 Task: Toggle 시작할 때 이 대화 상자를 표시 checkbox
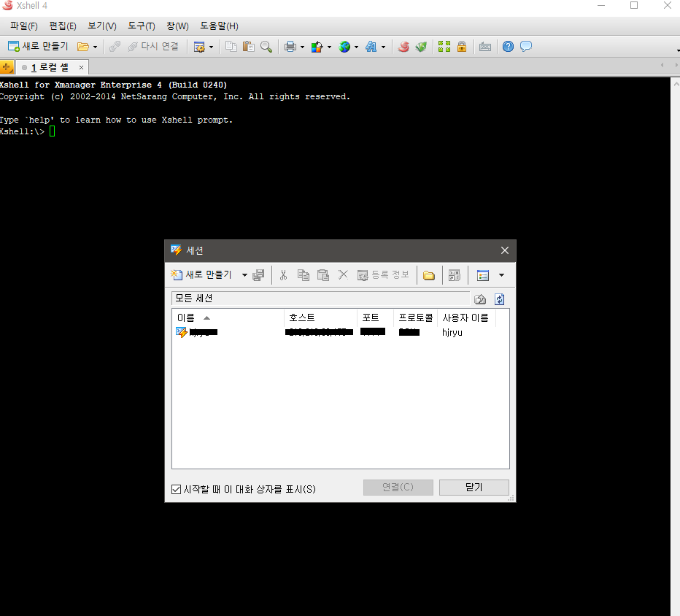click(176, 489)
